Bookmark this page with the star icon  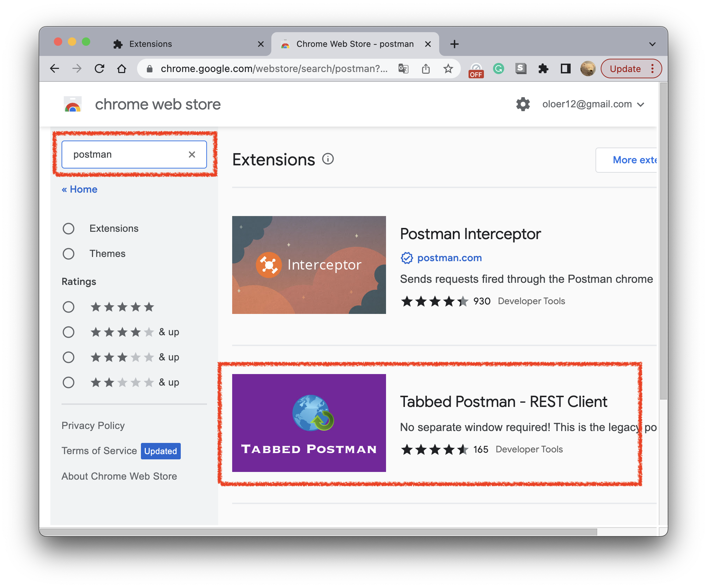pos(448,69)
